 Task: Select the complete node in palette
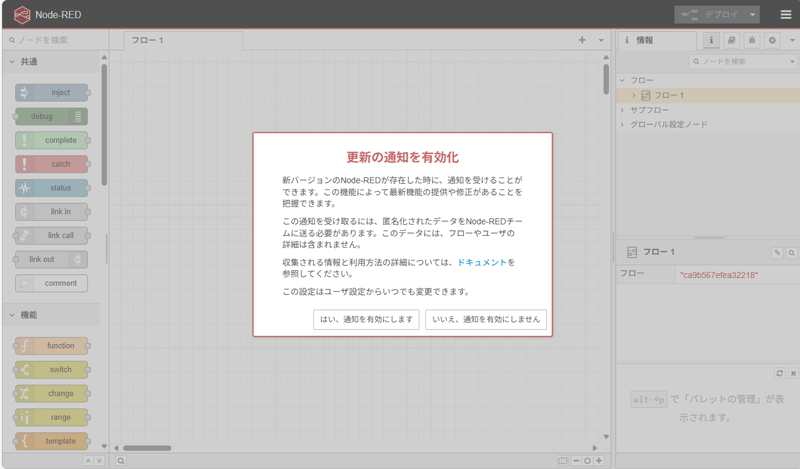click(x=52, y=140)
